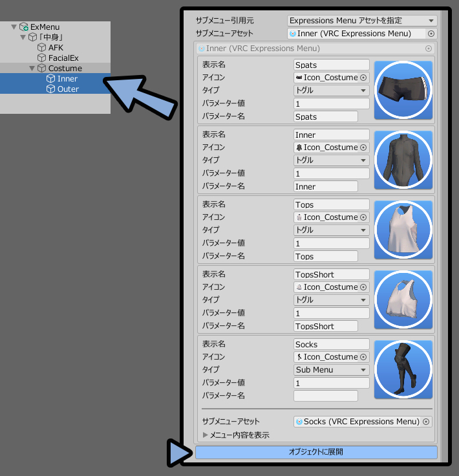Edit the Spats 表示名 field
Image resolution: width=459 pixels, height=476 pixels.
331,65
